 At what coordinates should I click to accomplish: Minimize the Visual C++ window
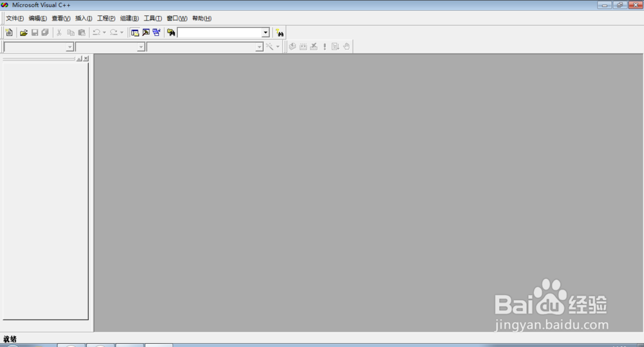tap(604, 5)
